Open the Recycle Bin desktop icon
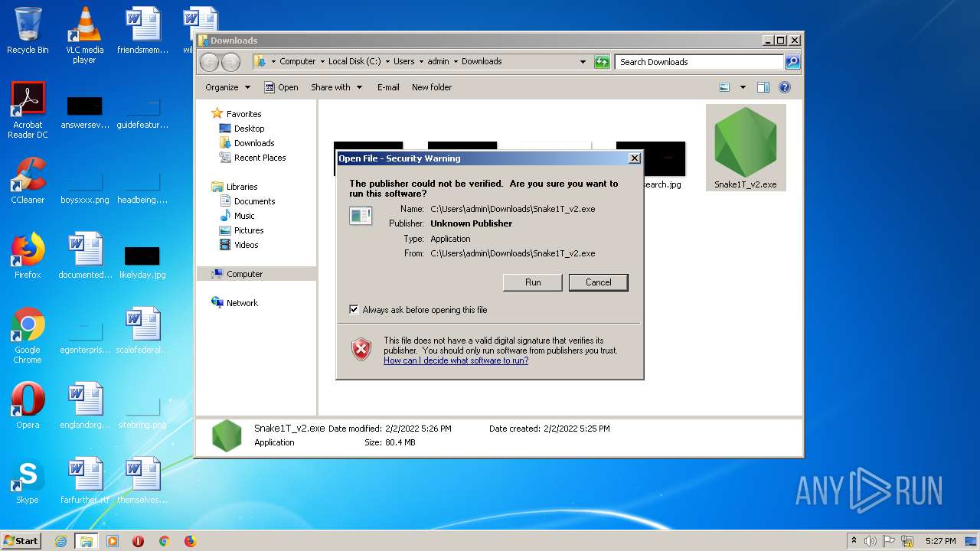This screenshot has width=980, height=551. 28,31
